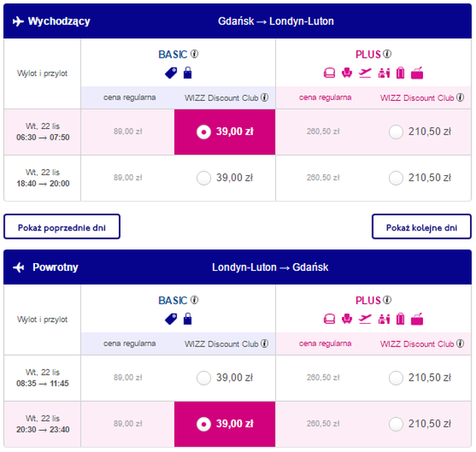Click the priority boarding people icon under return PLUS
This screenshot has height=452, width=476.
[384, 319]
